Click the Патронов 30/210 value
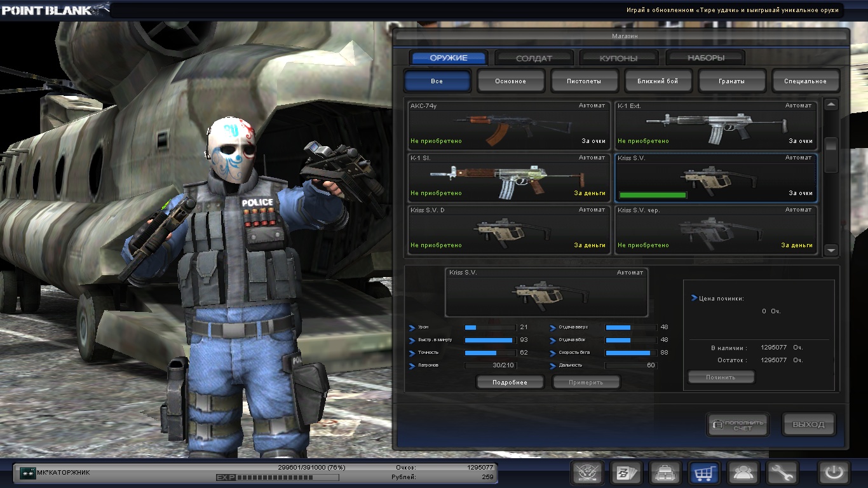Viewport: 868px width, 488px height. point(503,365)
